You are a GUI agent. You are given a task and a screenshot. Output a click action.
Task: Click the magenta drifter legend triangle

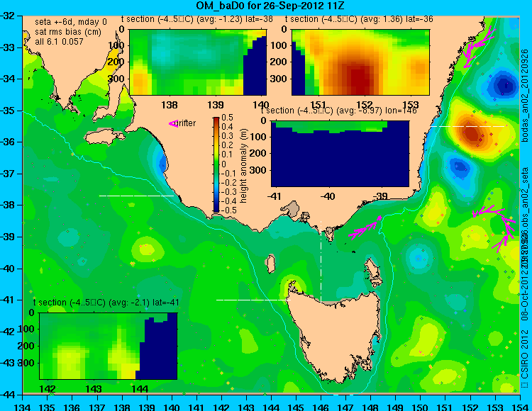[x=173, y=124]
